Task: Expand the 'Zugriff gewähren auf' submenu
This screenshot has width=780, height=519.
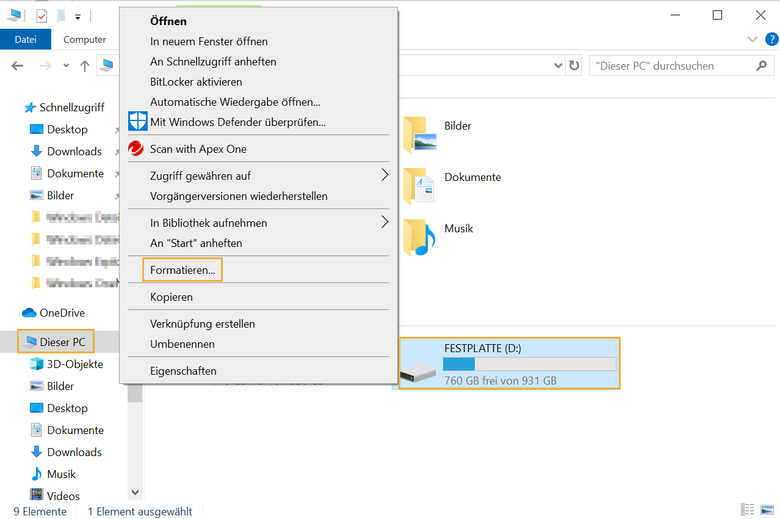Action: coord(385,176)
